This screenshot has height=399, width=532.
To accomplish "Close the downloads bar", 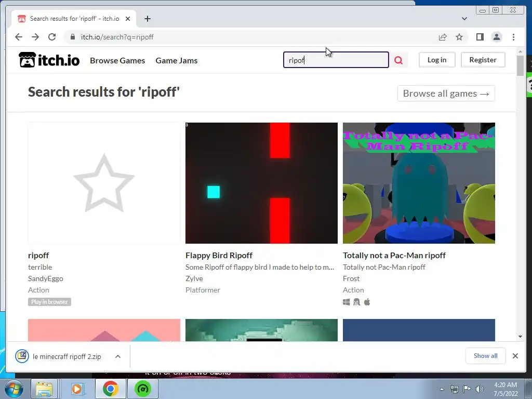I will (515, 355).
